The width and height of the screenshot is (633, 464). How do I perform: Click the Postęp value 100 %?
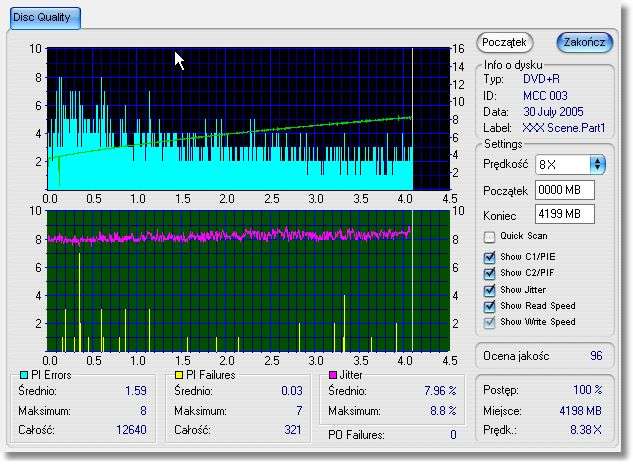tap(587, 390)
